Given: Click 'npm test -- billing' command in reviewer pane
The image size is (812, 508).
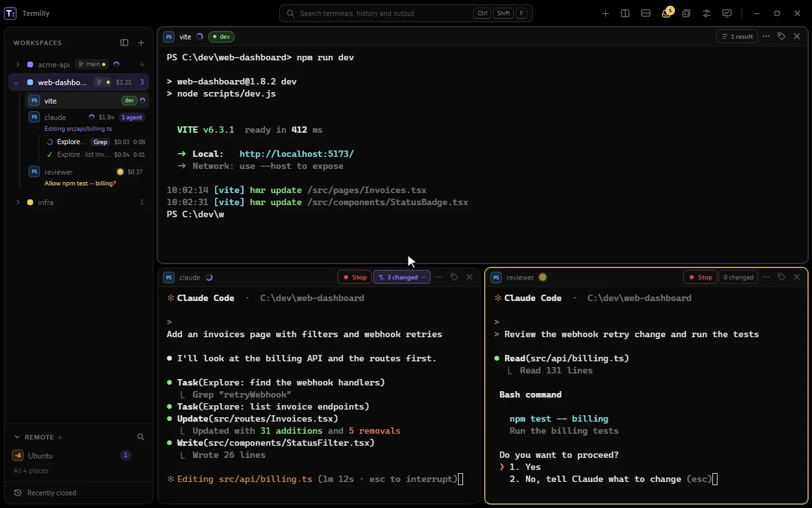Looking at the screenshot, I should [559, 418].
